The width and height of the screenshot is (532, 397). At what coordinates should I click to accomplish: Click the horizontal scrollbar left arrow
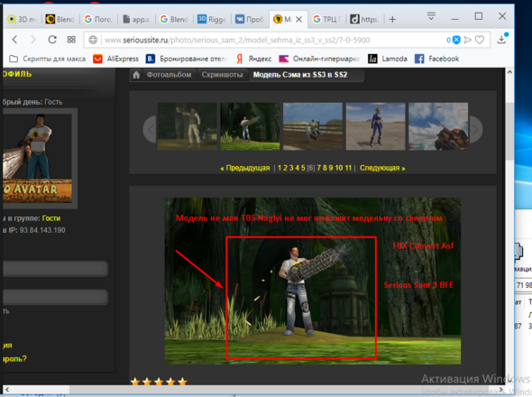7,390
